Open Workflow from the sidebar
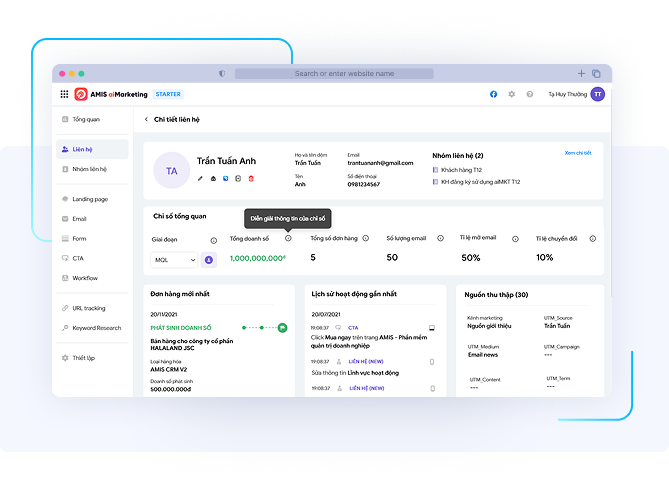Screen dimensions: 669x489 tap(85, 278)
